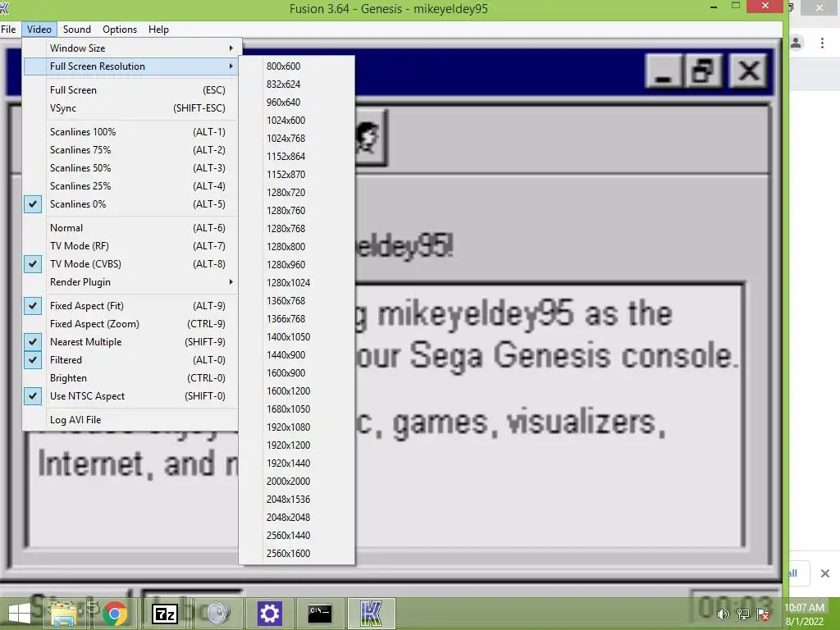Select 800x600 resolution
Image resolution: width=840 pixels, height=630 pixels.
click(297, 66)
